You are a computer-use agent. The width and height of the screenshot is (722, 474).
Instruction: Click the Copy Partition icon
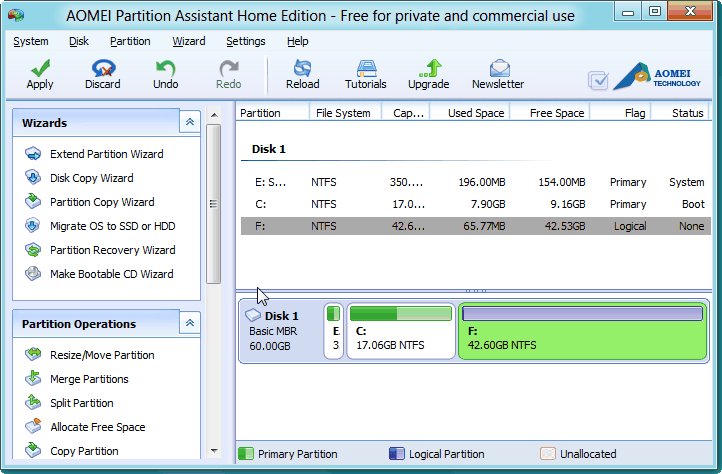(x=33, y=450)
